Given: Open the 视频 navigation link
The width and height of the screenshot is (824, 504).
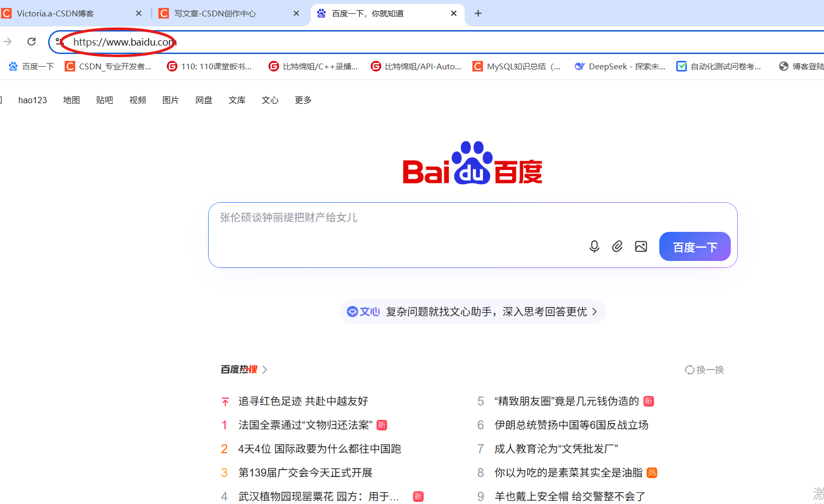Looking at the screenshot, I should coord(138,100).
